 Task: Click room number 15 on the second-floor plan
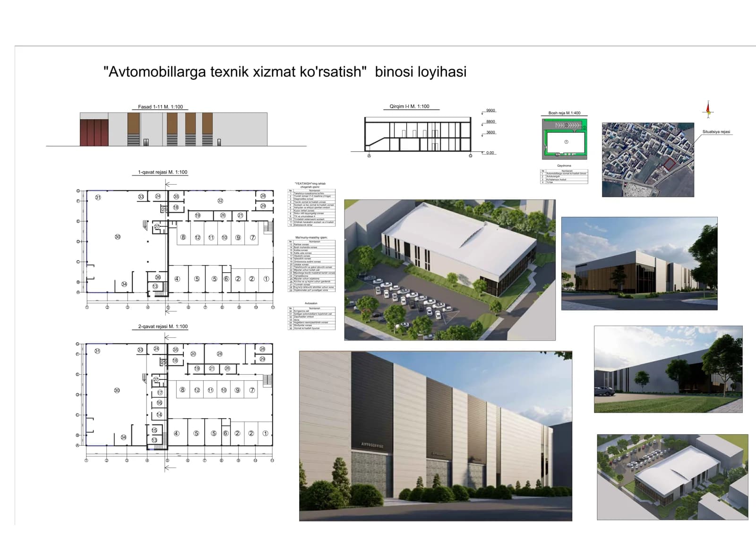point(154,431)
